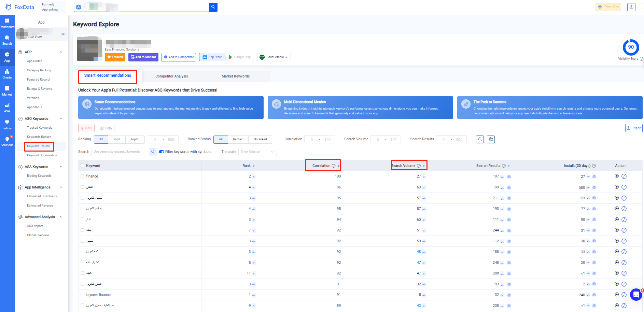Click the magnifier search button in top bar
This screenshot has height=312, width=644.
pyautogui.click(x=213, y=7)
